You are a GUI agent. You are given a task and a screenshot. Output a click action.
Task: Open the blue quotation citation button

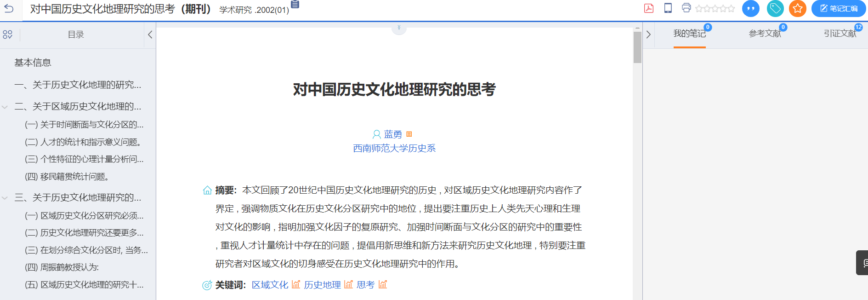click(751, 8)
